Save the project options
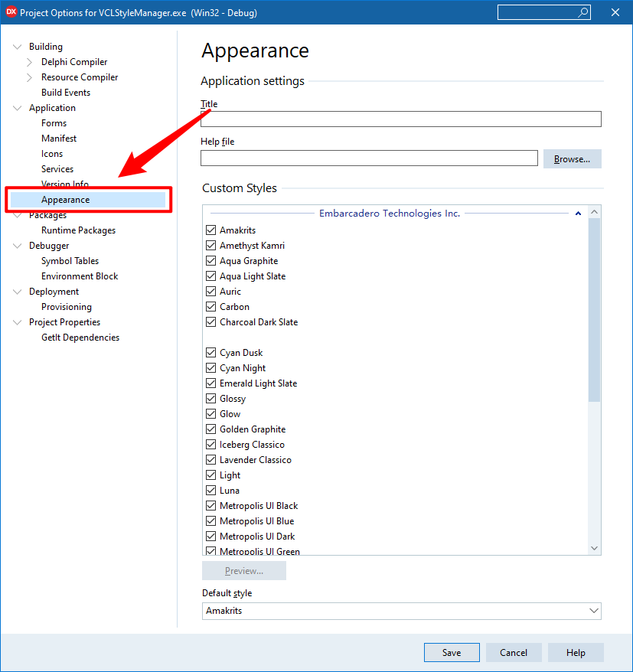Screen dimensions: 633x672 (x=452, y=652)
